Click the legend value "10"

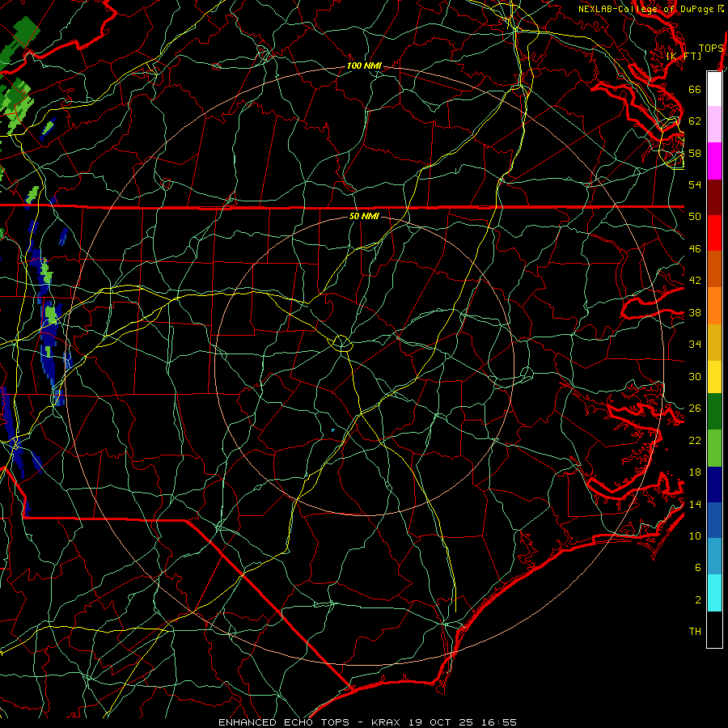pos(695,535)
